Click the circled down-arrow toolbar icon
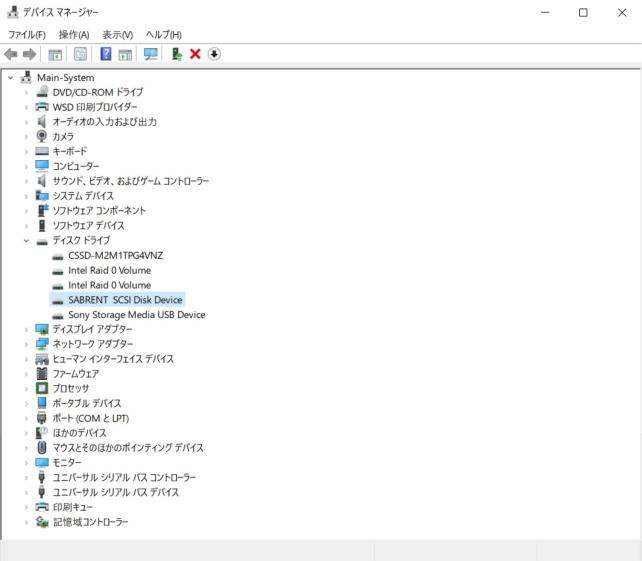Viewport: 642px width, 561px height. coord(214,54)
